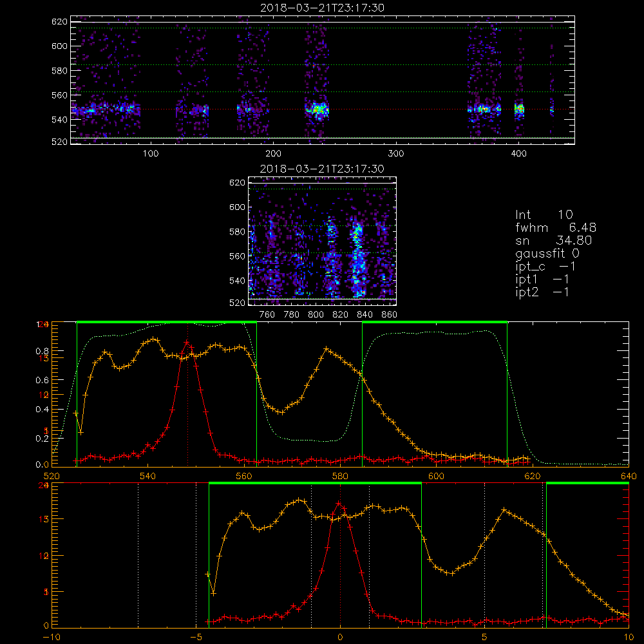Click the green vertical line at 584 in profile plot
The image size is (644, 644).
[x=362, y=394]
